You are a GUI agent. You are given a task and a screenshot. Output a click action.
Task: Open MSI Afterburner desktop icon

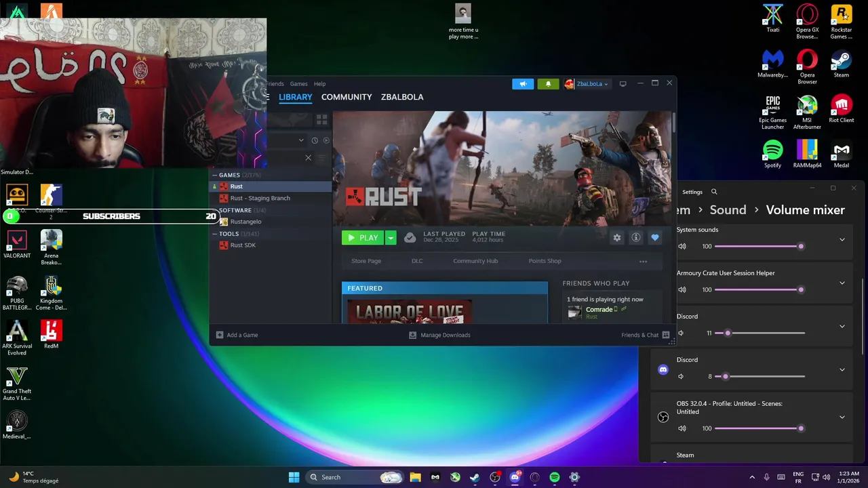(x=807, y=113)
